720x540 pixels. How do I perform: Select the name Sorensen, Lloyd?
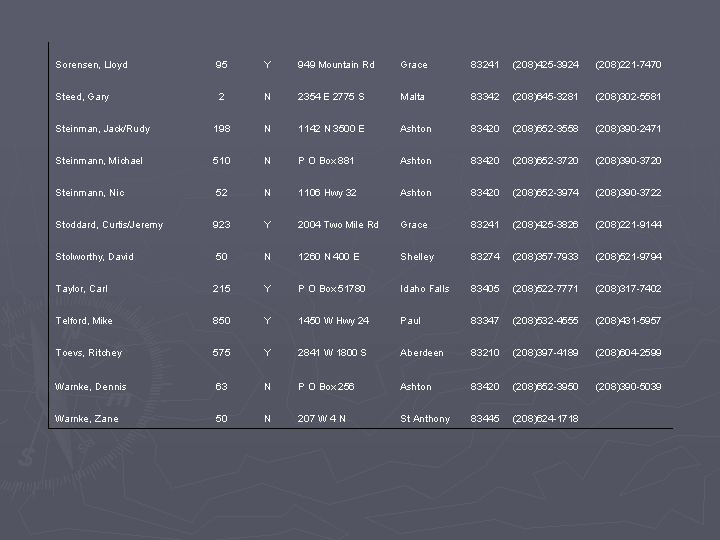(x=91, y=65)
